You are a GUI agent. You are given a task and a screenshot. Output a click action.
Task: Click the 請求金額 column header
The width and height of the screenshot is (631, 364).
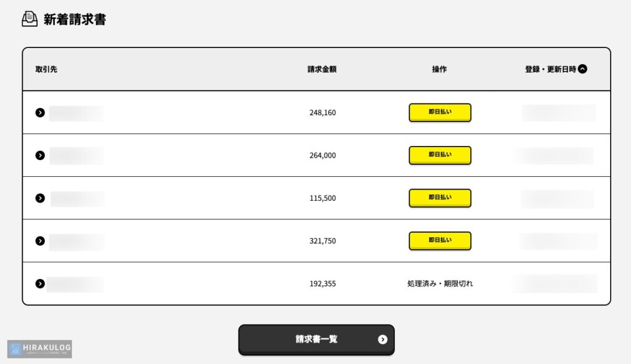pos(322,69)
